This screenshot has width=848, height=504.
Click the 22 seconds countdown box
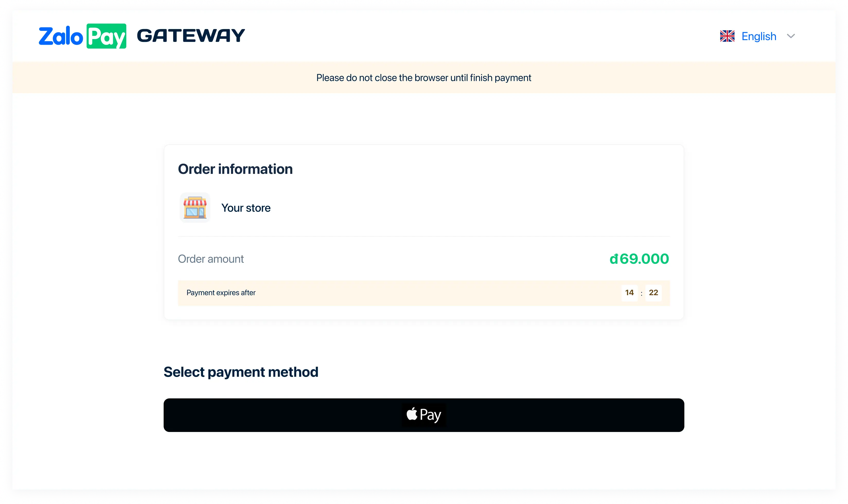[653, 292]
